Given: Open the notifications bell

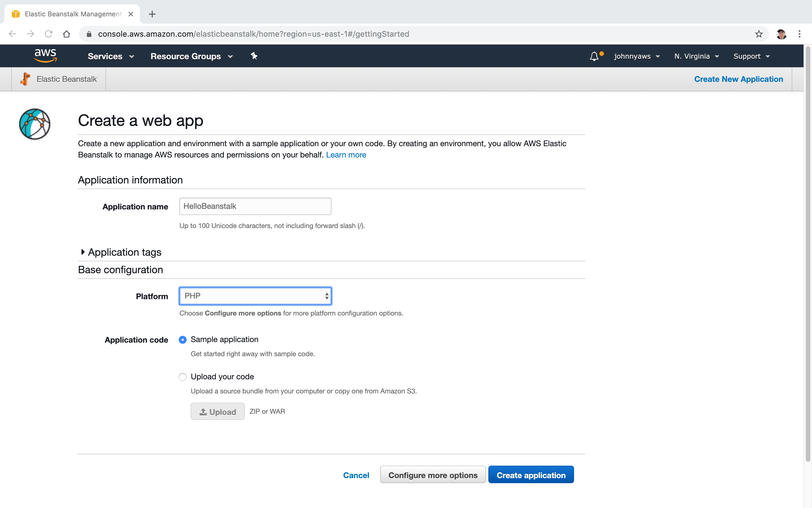Looking at the screenshot, I should (x=594, y=56).
